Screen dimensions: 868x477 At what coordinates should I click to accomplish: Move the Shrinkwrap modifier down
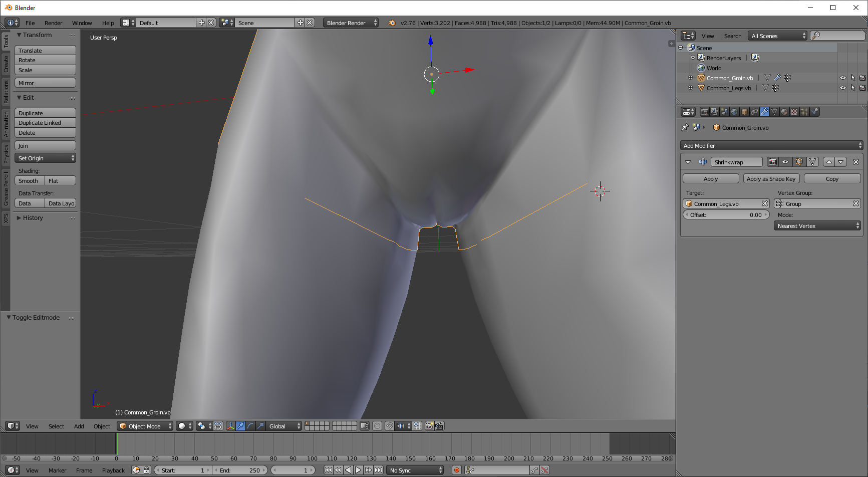[841, 162]
